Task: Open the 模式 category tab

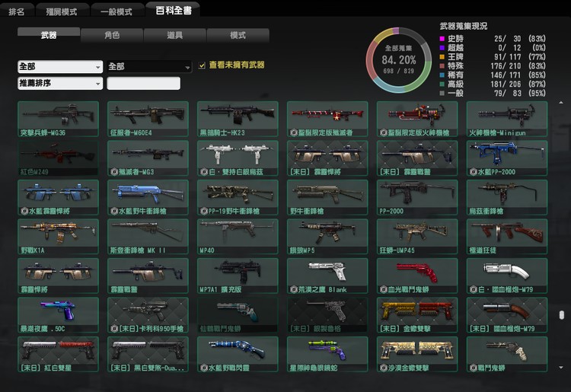Action: click(x=238, y=35)
